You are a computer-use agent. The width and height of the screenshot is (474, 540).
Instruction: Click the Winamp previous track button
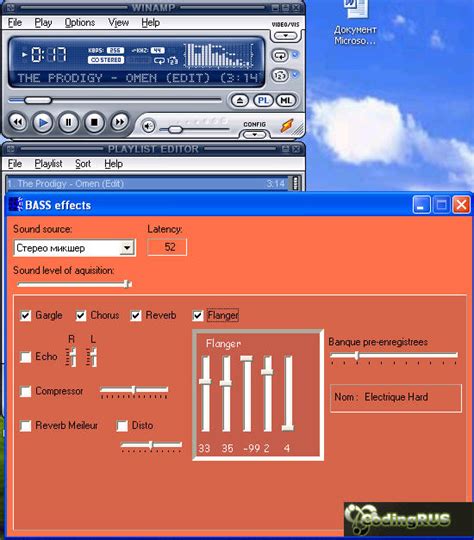pos(18,122)
